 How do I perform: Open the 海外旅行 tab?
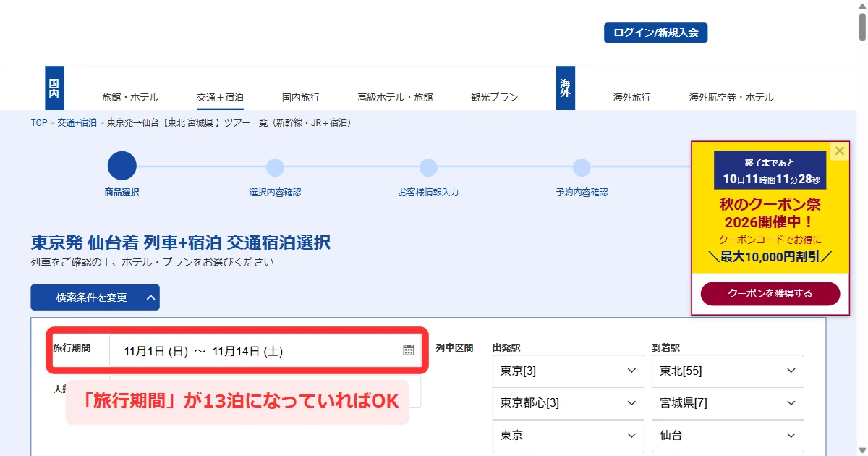tap(632, 97)
